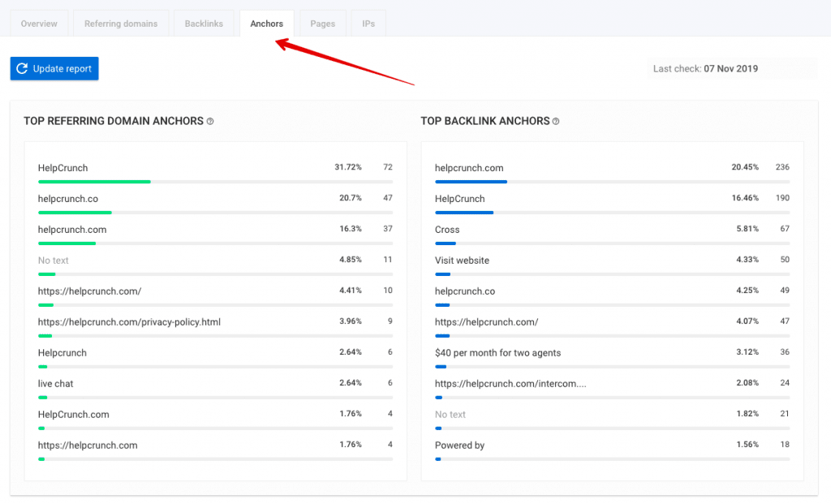Select https://helpcrunch.com/ in referring domain anchors

[x=89, y=291]
